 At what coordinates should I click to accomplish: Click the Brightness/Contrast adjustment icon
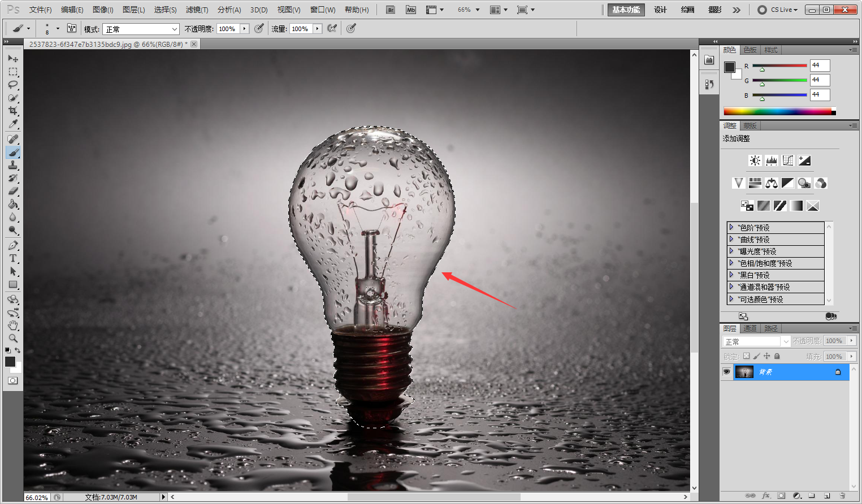pos(755,160)
